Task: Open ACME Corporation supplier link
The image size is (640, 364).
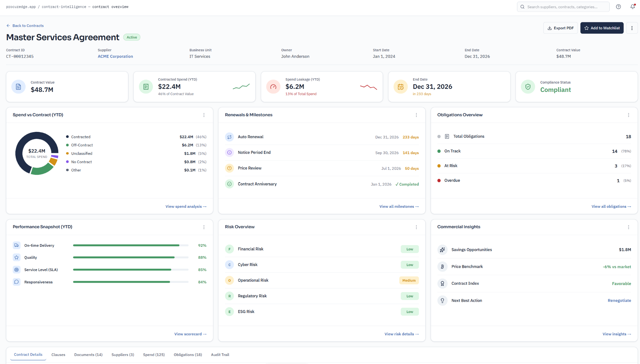Action: (x=115, y=56)
